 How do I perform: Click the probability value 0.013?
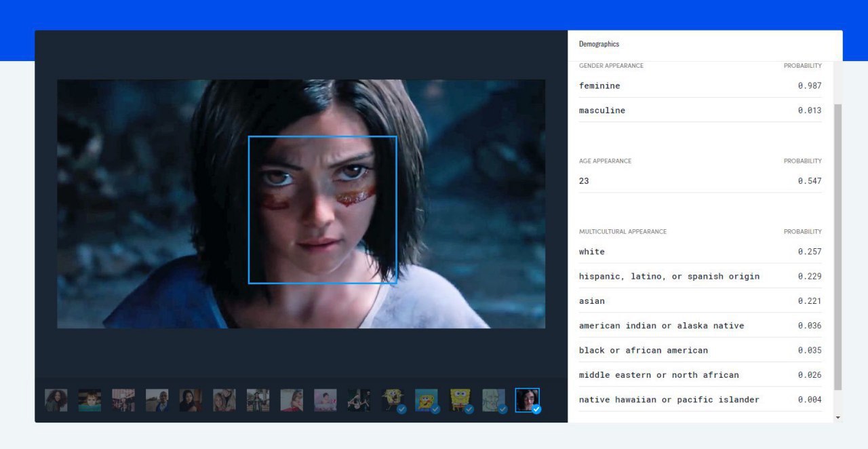point(810,110)
